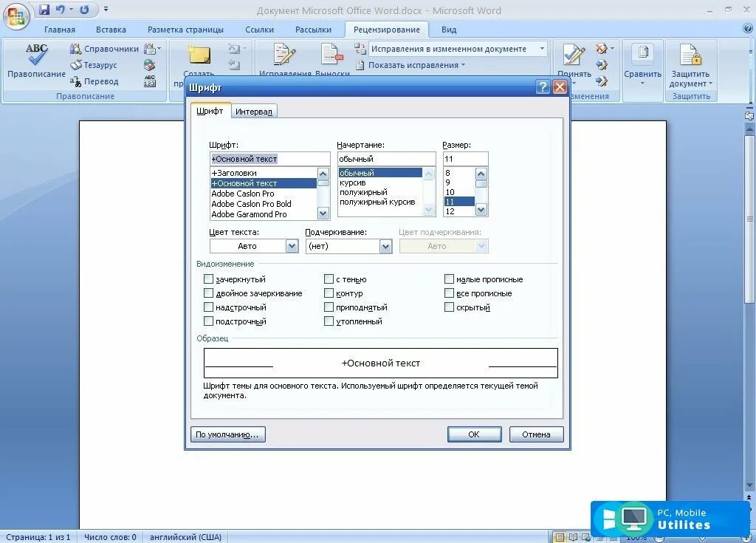
Task: Select Adobe Caslon Pro font
Action: pyautogui.click(x=264, y=194)
